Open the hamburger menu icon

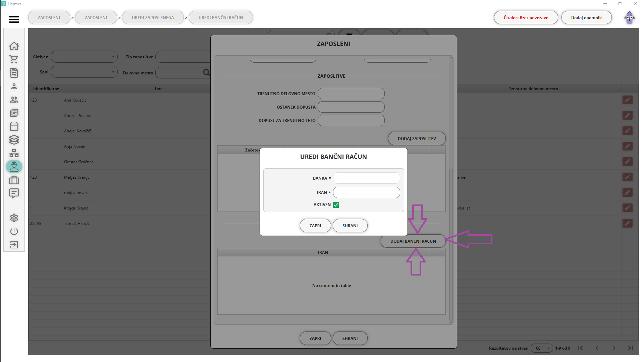pyautogui.click(x=14, y=19)
